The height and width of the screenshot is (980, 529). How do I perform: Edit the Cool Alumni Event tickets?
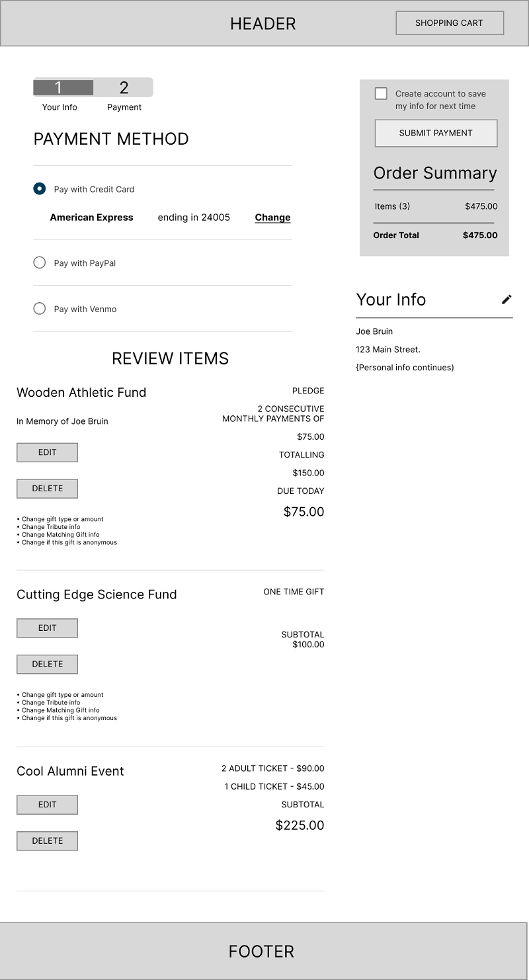point(47,804)
